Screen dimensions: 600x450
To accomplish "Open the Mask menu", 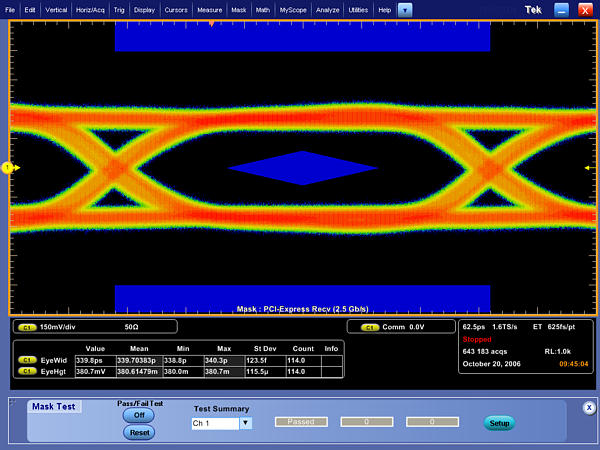I will pos(238,9).
